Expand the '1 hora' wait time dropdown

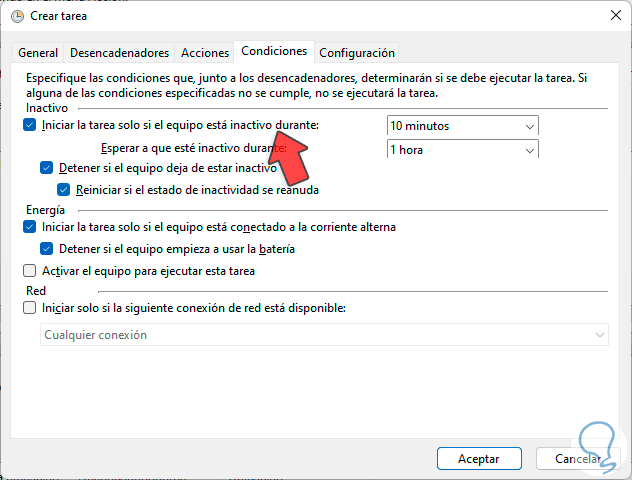(463, 149)
